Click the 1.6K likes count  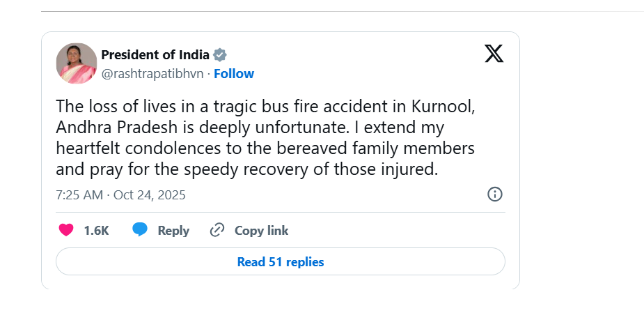(x=96, y=231)
